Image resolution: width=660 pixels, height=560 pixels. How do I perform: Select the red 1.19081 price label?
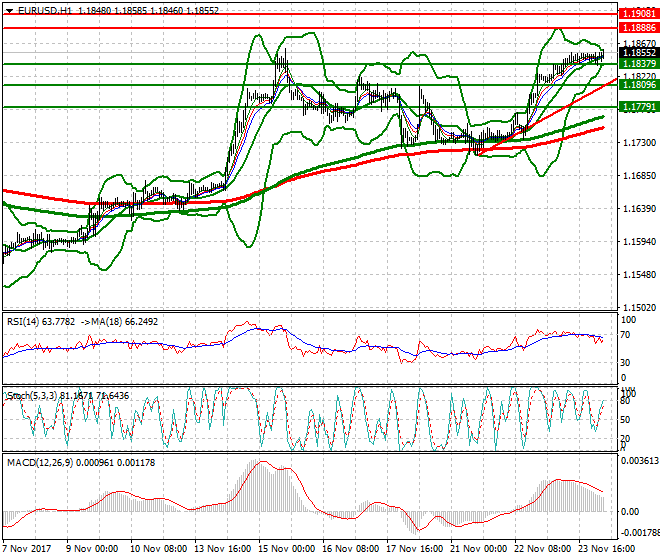click(x=638, y=15)
